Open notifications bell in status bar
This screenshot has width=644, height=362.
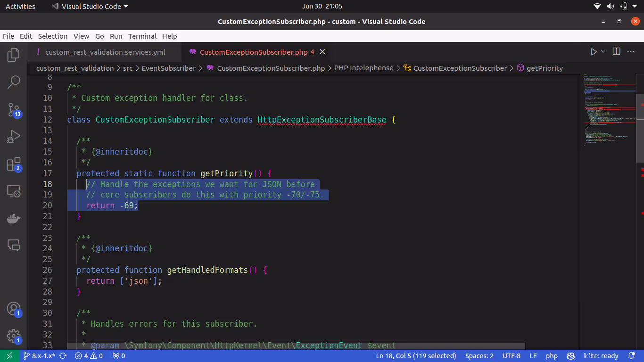[631, 356]
